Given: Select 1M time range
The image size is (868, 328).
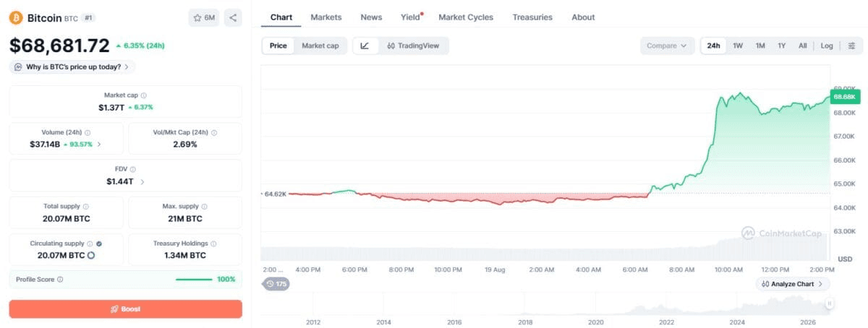Looking at the screenshot, I should 760,46.
